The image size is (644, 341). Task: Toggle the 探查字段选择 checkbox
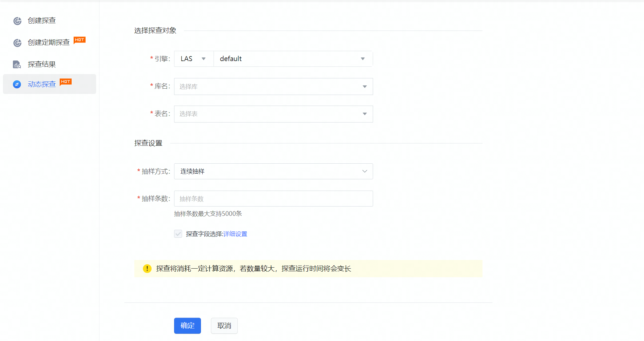click(178, 234)
